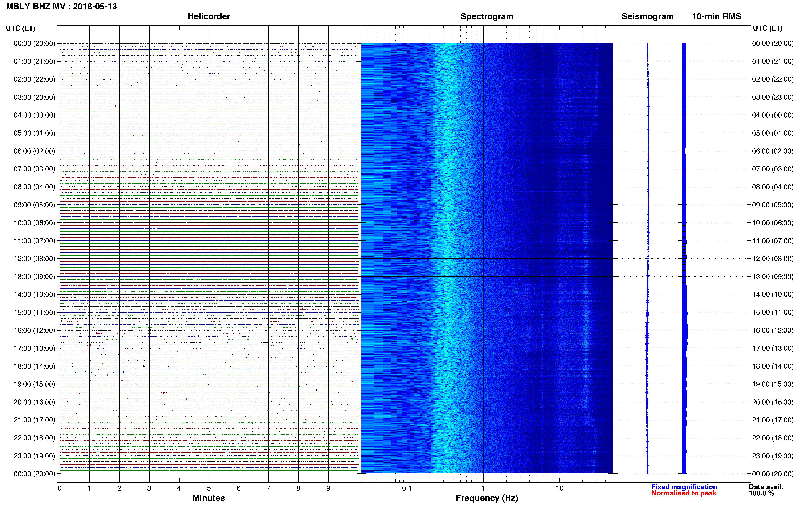
Task: Click right-axis time label '22:00 (18:00)'
Action: 773,438
